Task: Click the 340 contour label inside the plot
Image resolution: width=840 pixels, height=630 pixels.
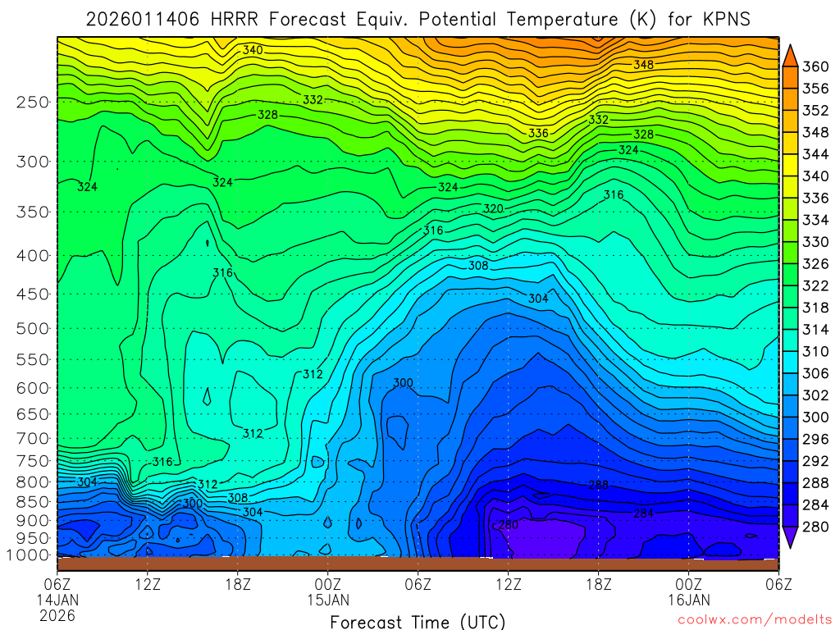Action: 253,50
